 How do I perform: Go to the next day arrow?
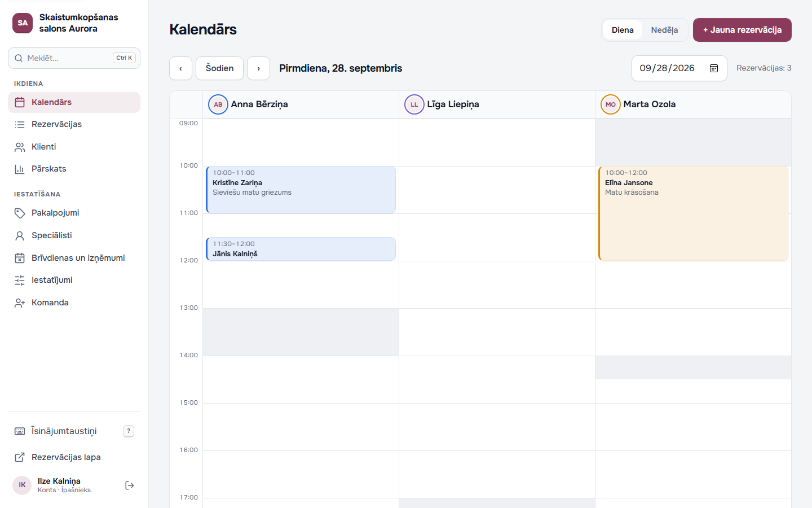(x=258, y=68)
